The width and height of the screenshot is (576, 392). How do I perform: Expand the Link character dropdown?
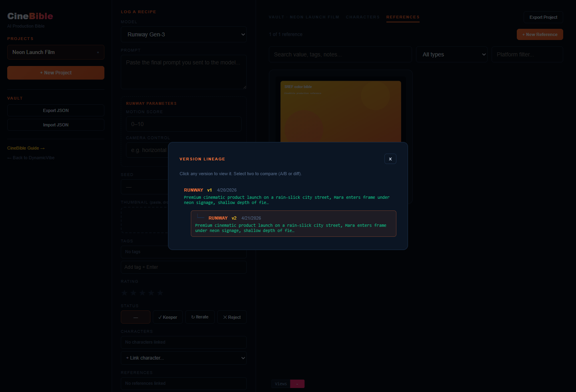pos(184,358)
